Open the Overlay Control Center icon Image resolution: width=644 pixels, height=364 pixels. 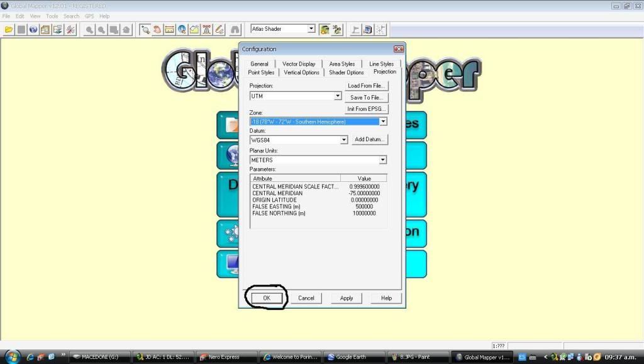(45, 30)
